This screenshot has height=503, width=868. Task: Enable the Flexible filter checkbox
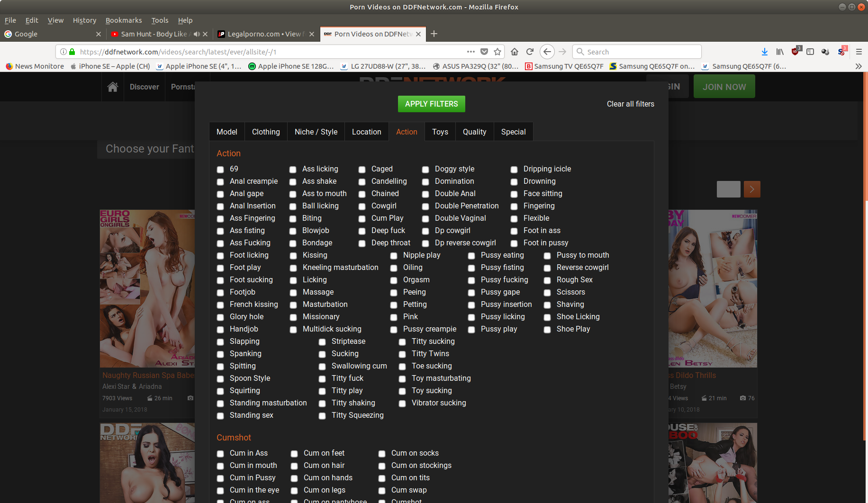(514, 219)
